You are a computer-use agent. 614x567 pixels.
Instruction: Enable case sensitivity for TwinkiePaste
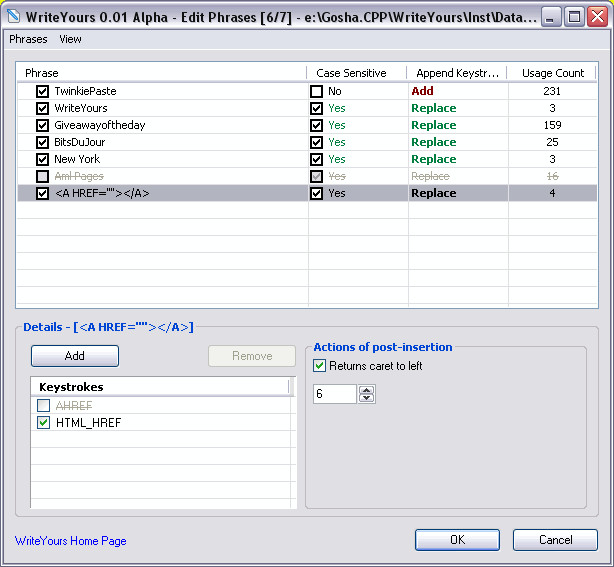[x=316, y=91]
